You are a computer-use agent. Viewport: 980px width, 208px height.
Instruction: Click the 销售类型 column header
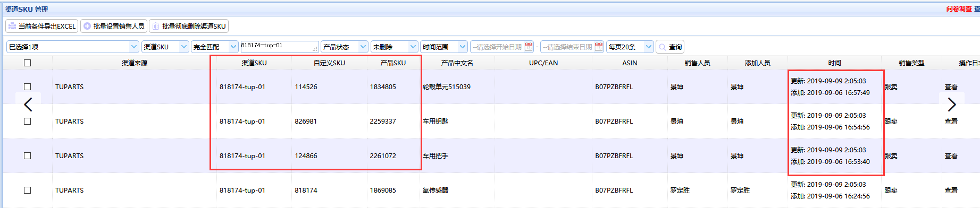click(x=911, y=63)
